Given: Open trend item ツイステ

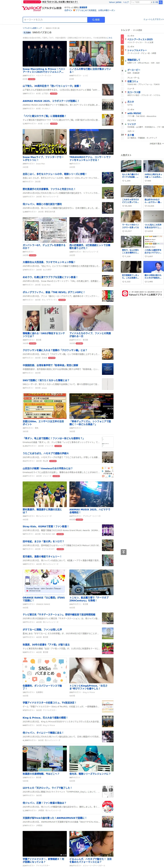Looking at the screenshot, I should point(131,124).
